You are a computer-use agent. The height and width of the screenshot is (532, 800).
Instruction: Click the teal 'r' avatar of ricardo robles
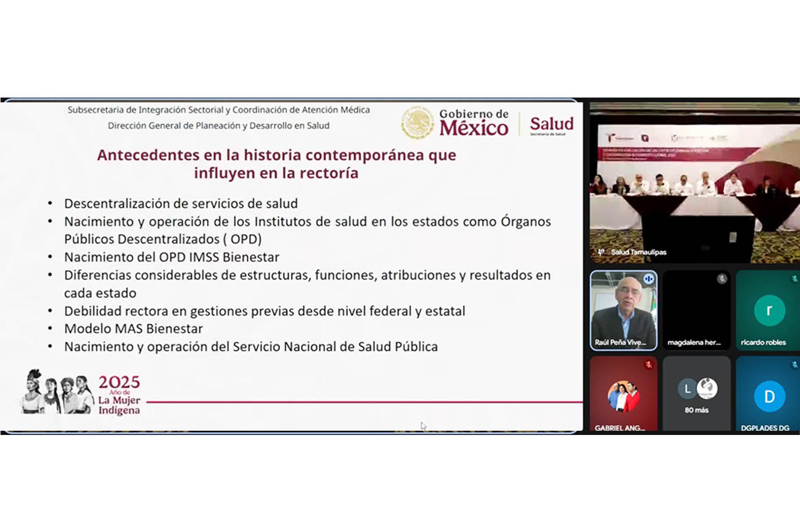(769, 310)
